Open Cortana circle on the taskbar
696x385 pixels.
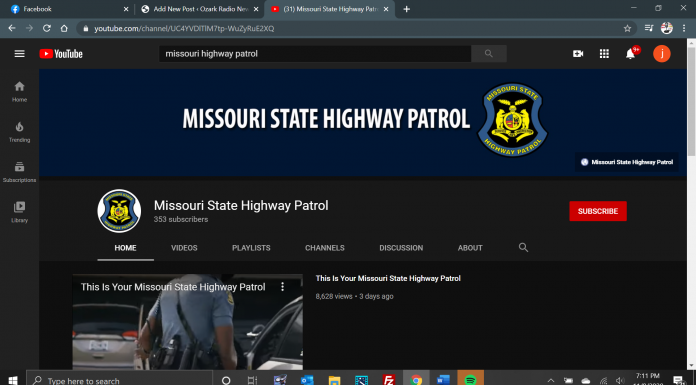[226, 380]
